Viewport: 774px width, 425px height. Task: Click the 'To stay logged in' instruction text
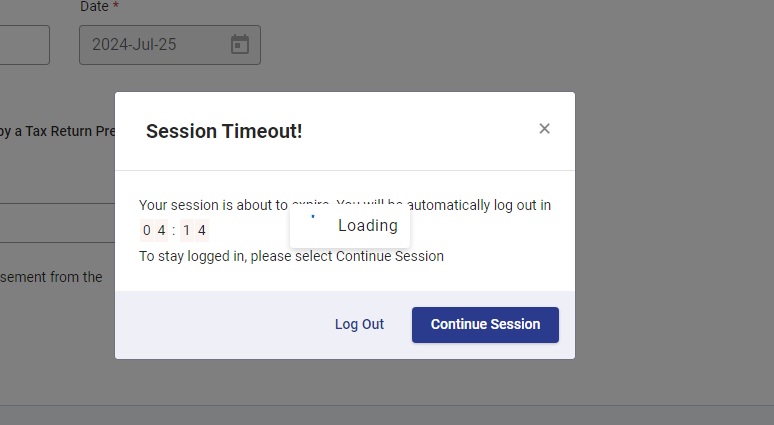pyautogui.click(x=291, y=256)
